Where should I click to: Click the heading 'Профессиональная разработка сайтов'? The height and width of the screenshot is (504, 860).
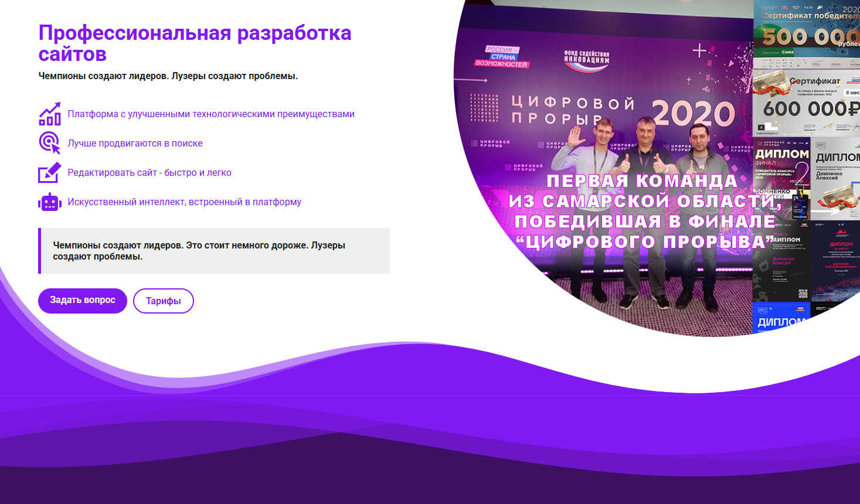[x=195, y=43]
